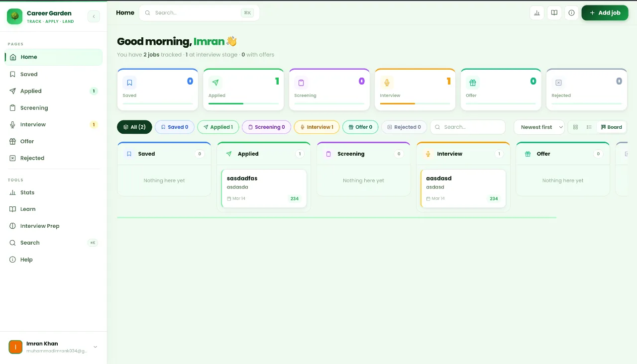Viewport: 637px width, 364px height.
Task: Select the All (2) filter chip
Action: pos(134,127)
